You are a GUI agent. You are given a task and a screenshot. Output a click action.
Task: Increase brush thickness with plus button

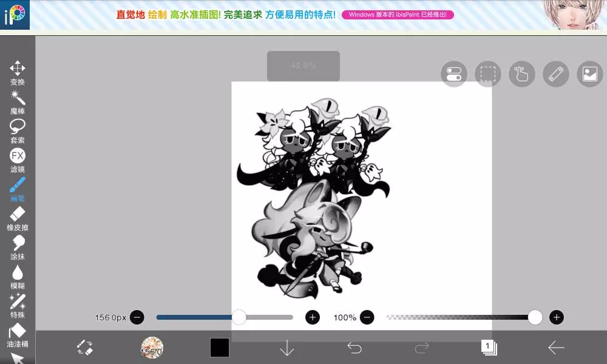pos(313,317)
